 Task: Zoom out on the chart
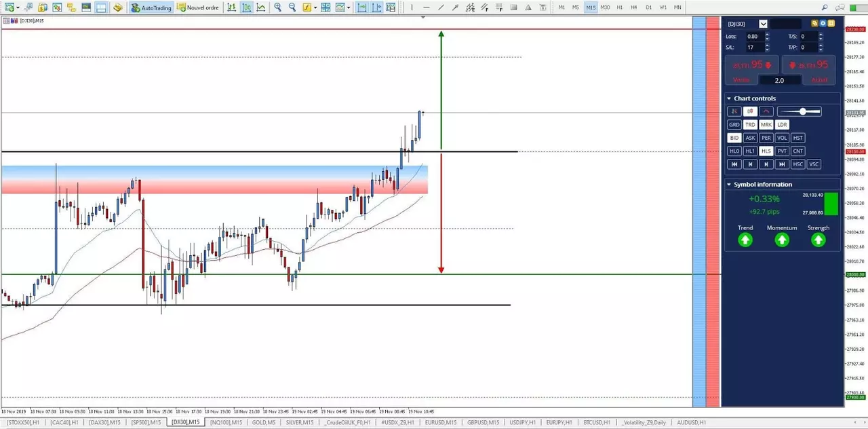[292, 7]
